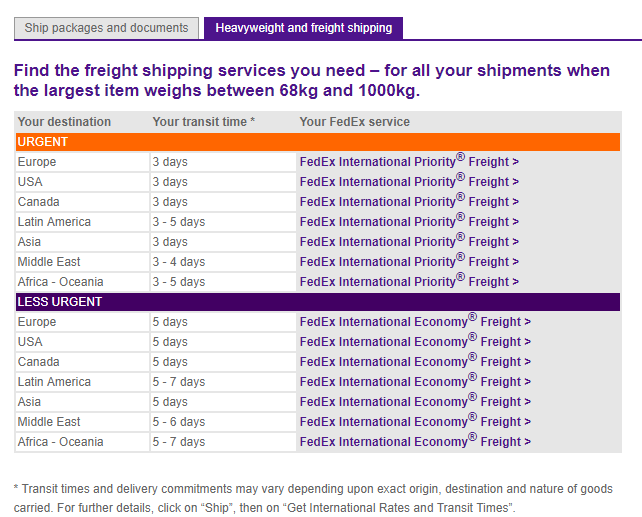Screen dimensions: 642x517
Task: Select Heavyweight and freight shipping tab
Action: [303, 28]
